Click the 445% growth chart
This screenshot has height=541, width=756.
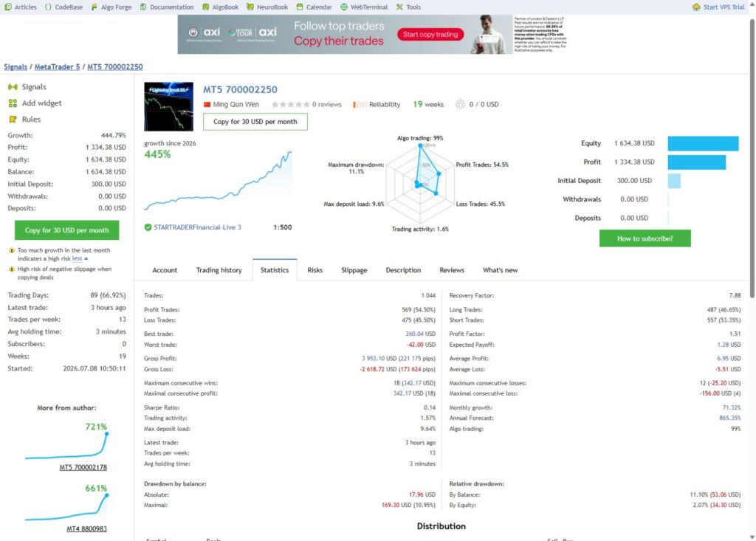[218, 181]
